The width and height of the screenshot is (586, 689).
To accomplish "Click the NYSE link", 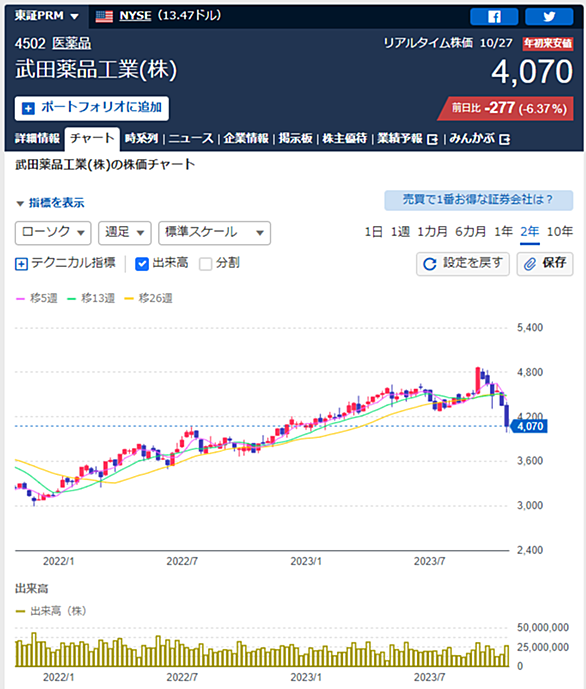I will (x=135, y=16).
